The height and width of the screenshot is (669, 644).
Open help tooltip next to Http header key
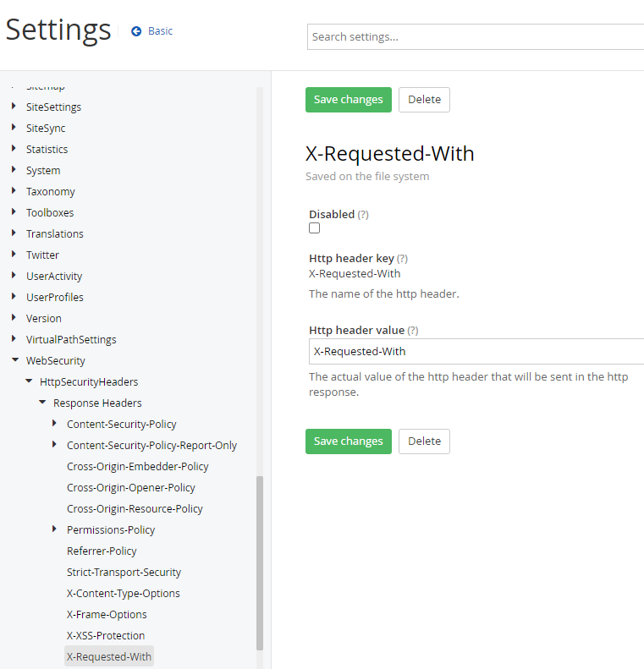(402, 259)
